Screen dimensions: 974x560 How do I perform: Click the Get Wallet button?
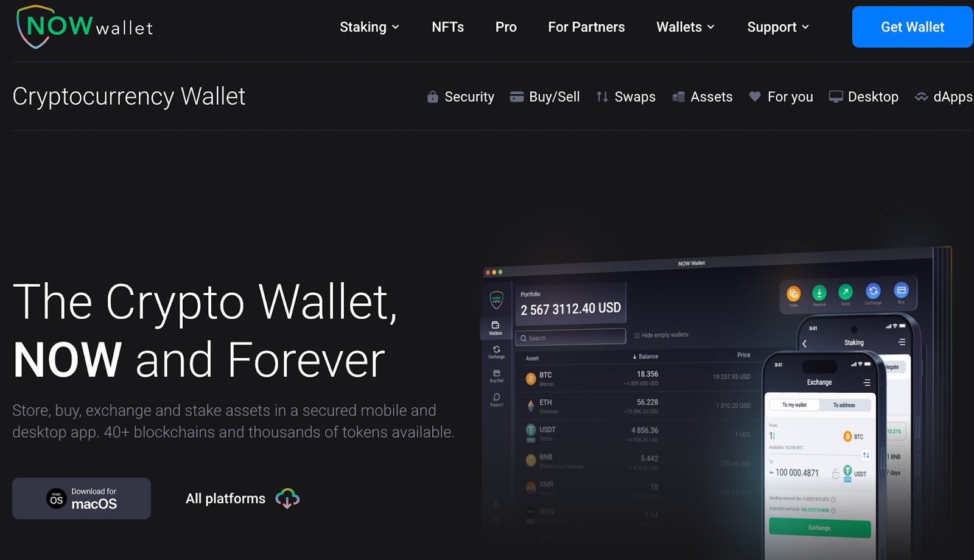tap(913, 27)
